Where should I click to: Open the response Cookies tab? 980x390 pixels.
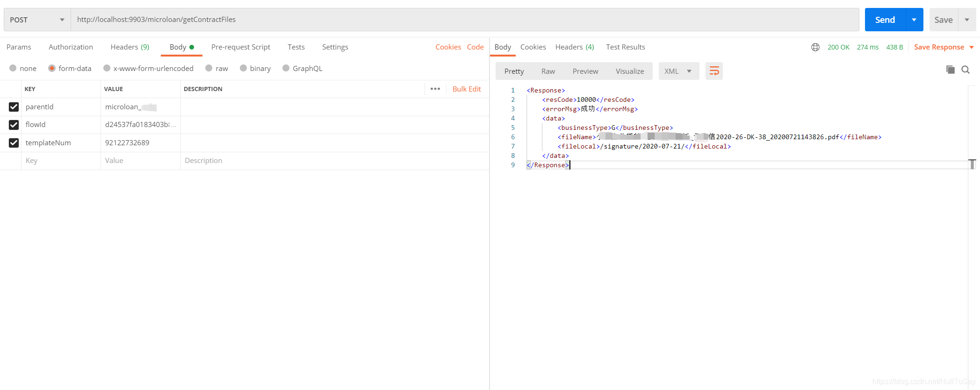533,47
